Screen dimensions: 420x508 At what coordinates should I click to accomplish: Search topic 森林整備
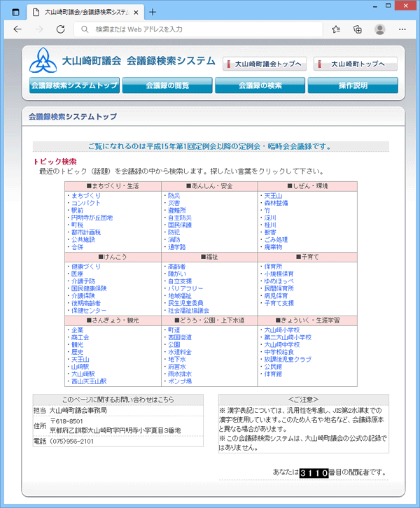click(276, 203)
